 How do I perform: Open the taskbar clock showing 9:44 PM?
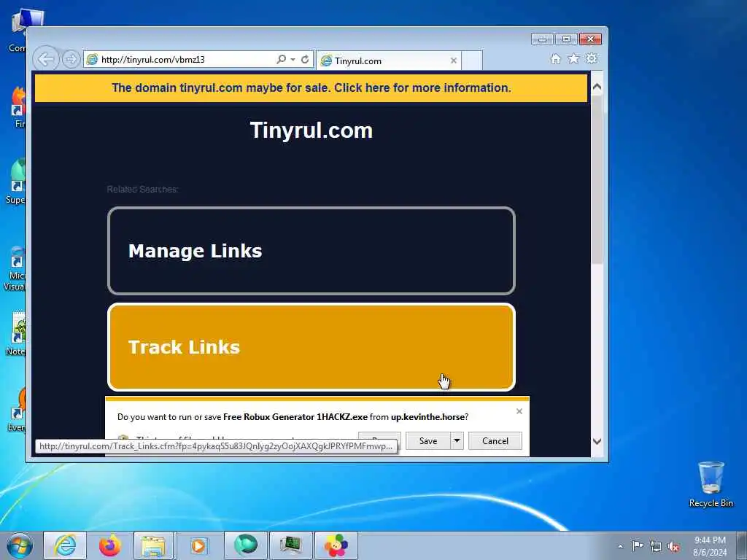click(710, 546)
